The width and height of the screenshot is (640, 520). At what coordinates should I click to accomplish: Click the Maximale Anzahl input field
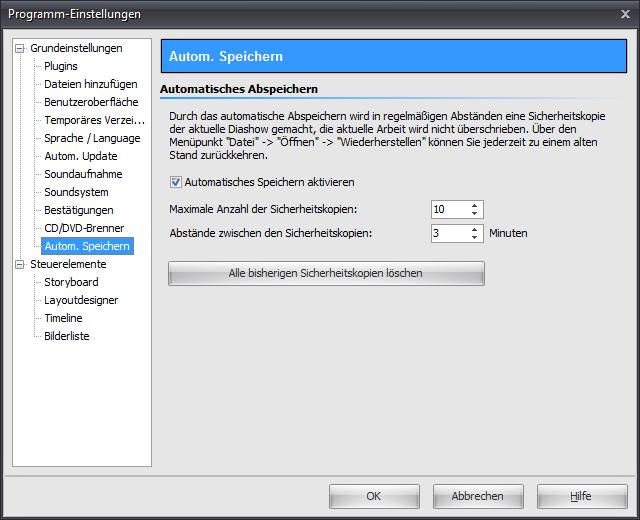(448, 209)
